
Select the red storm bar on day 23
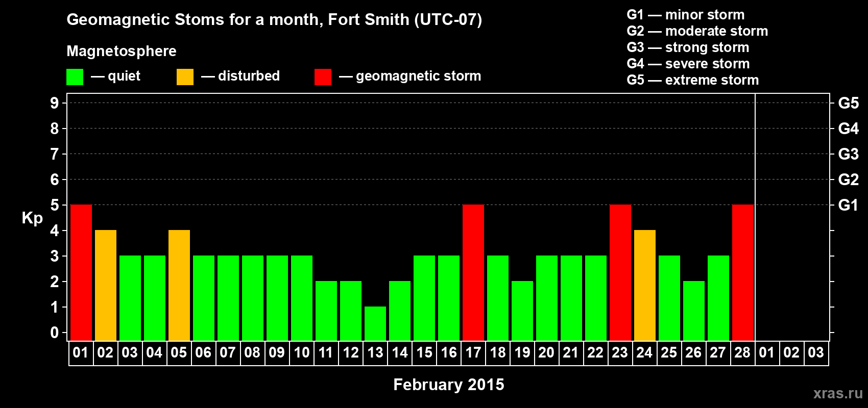[x=620, y=273]
